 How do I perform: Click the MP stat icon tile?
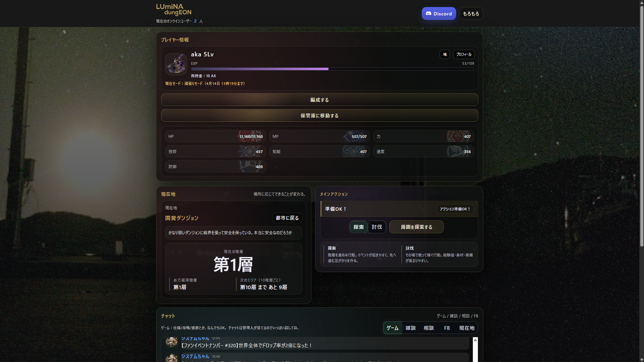pyautogui.click(x=319, y=137)
